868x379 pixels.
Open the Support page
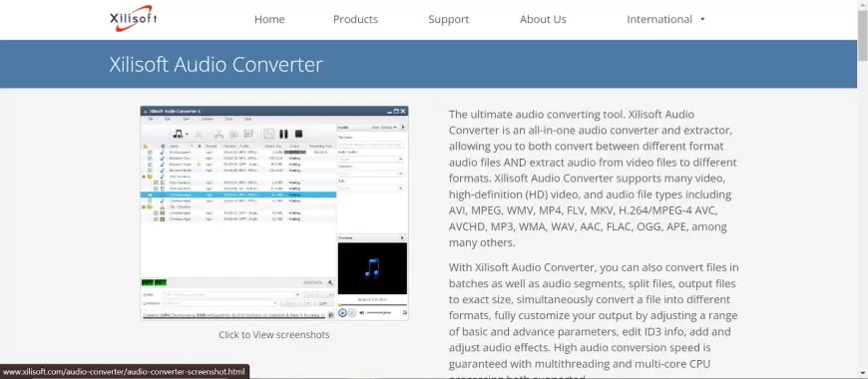click(448, 19)
